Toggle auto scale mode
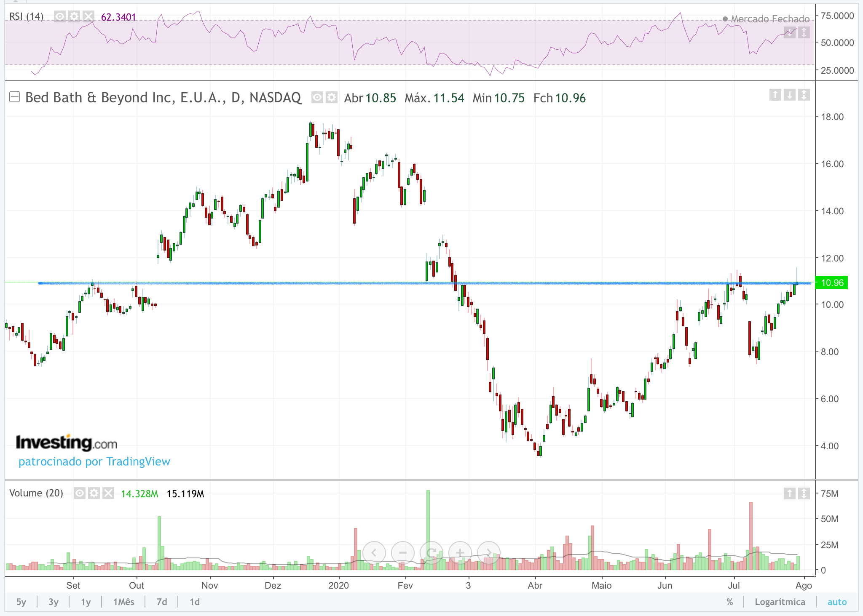The width and height of the screenshot is (863, 616). coord(837,602)
